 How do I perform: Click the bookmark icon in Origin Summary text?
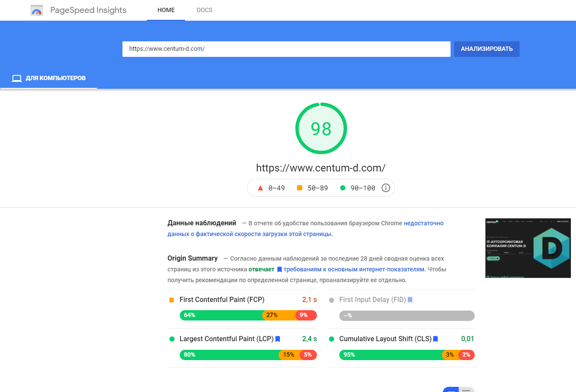tap(279, 270)
